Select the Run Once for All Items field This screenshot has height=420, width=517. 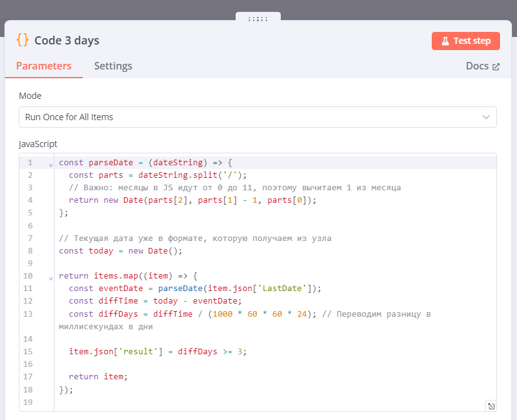[x=251, y=117]
